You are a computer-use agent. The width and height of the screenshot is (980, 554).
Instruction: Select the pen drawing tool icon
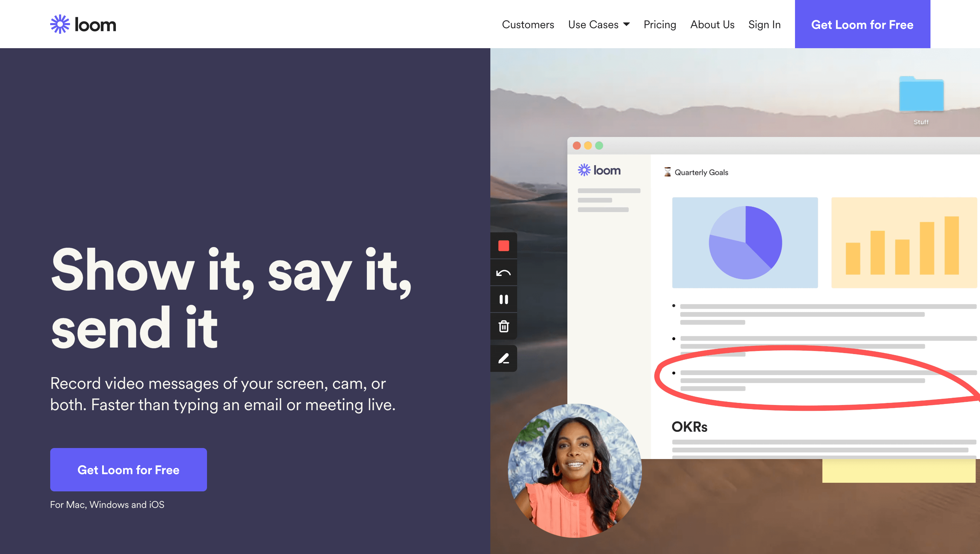(x=503, y=358)
